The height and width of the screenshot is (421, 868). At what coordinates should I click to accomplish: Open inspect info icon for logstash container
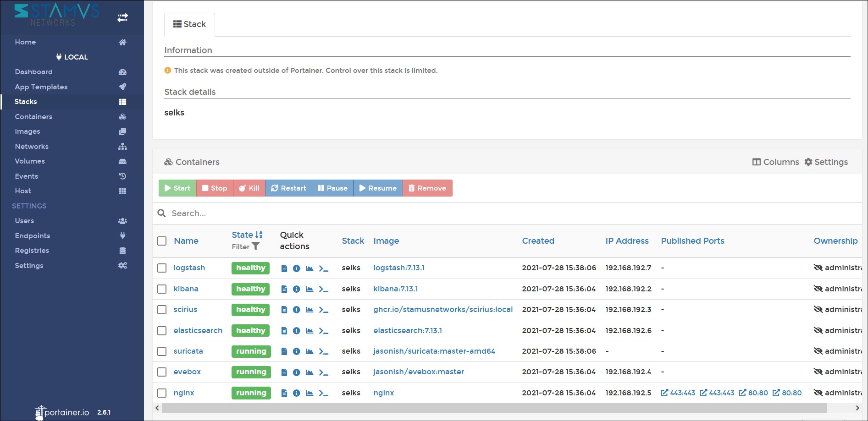point(297,268)
